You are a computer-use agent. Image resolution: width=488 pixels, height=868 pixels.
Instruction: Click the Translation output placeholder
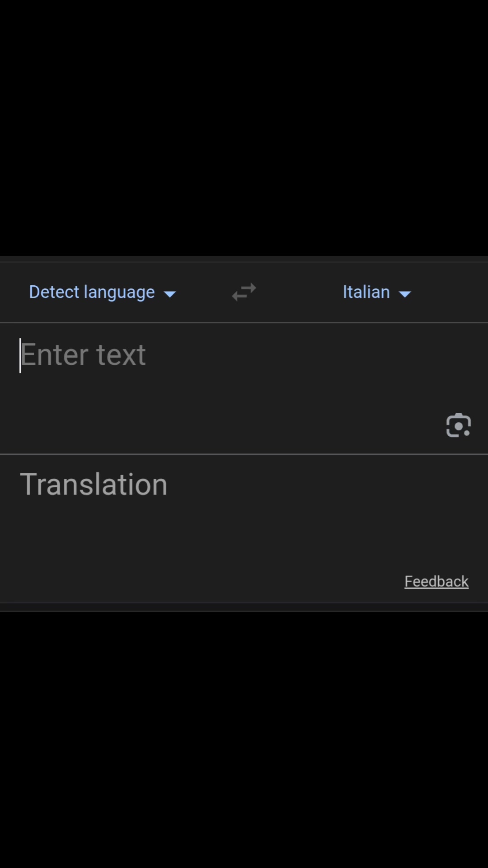coord(94,484)
